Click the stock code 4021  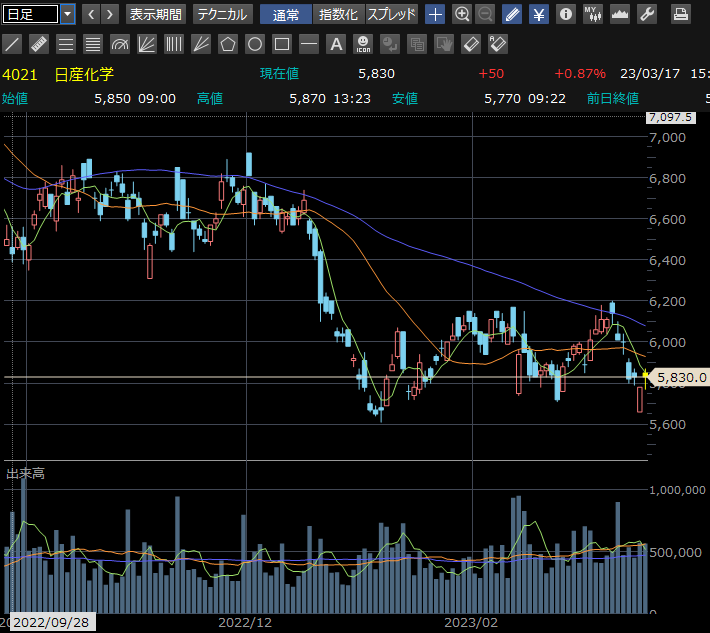point(19,74)
